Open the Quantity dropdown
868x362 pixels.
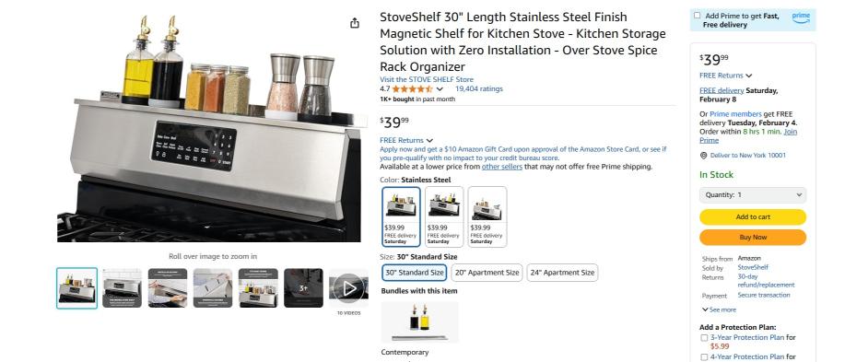pyautogui.click(x=752, y=195)
